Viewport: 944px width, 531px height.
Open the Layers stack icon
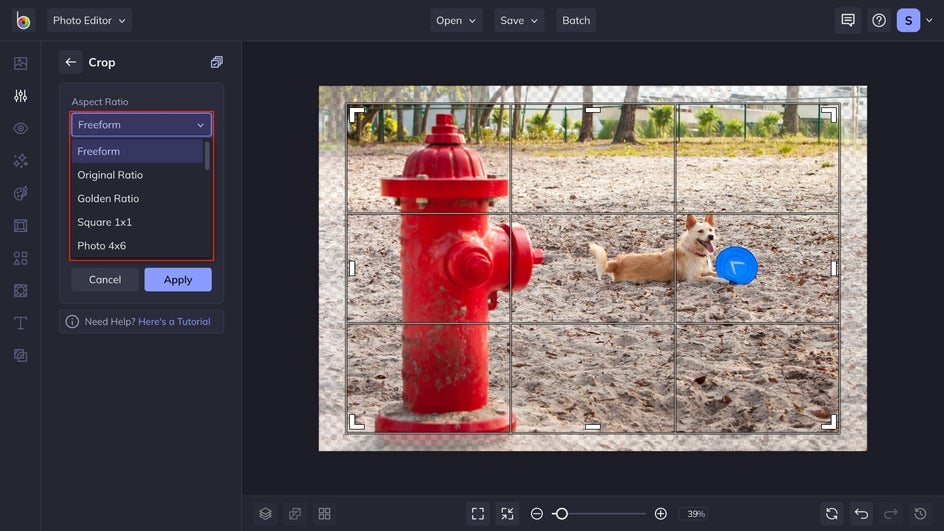click(266, 514)
